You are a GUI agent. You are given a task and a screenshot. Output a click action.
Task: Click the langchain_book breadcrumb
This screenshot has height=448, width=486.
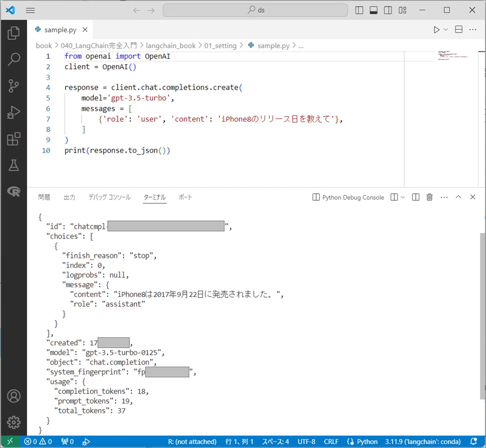tap(171, 46)
